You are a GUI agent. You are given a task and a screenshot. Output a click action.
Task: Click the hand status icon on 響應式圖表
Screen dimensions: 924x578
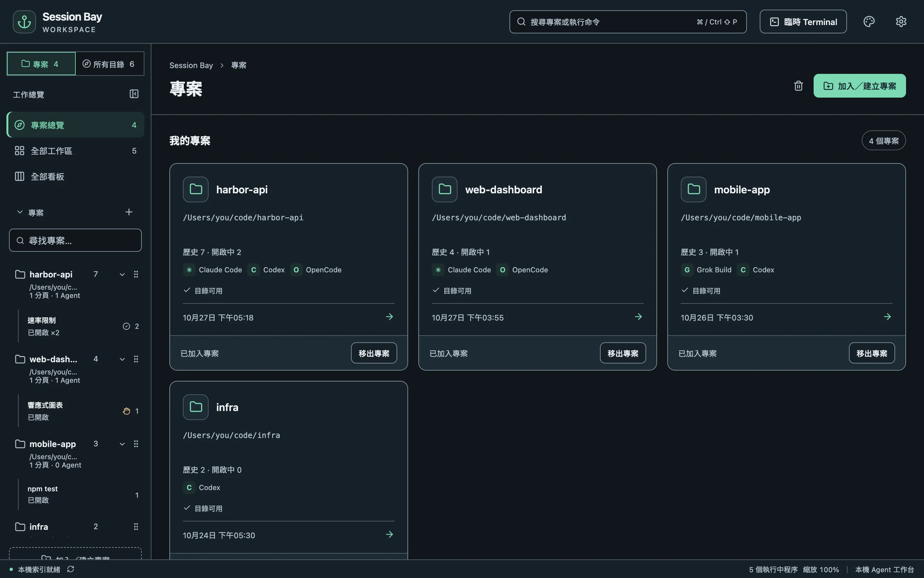point(126,411)
